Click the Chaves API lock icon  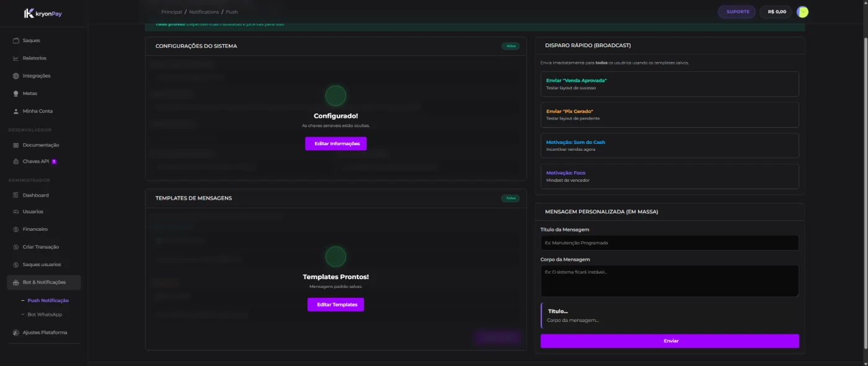coord(16,161)
